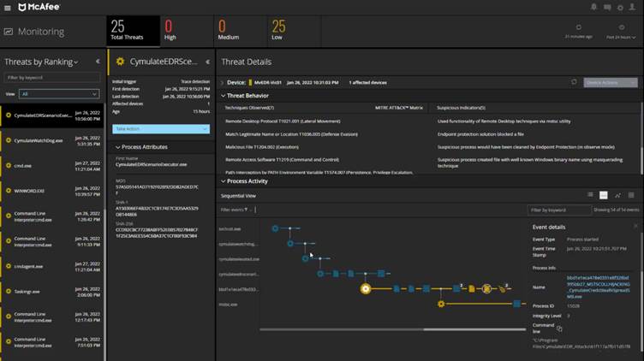Open the Device Actions dropdown
Image resolution: width=644 pixels, height=361 pixels.
point(611,82)
